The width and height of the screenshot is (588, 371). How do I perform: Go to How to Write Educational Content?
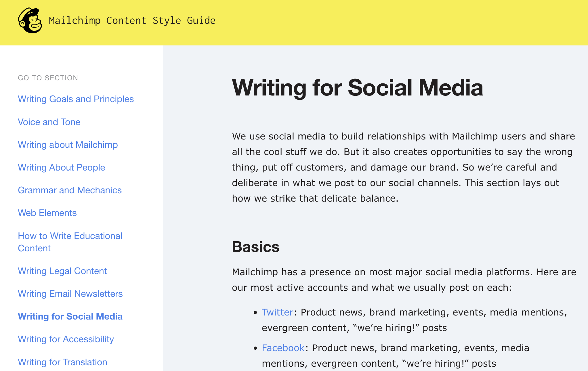[70, 242]
